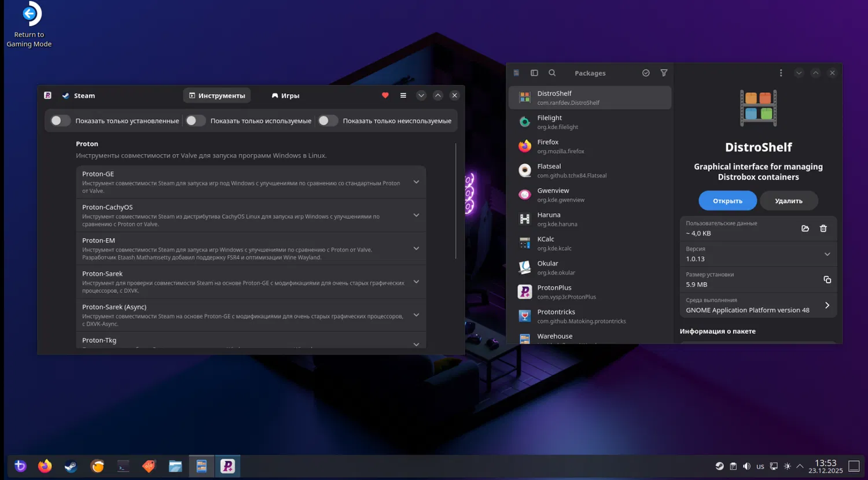The width and height of the screenshot is (868, 480).
Task: Launch Firefox from the taskbar
Action: [45, 466]
